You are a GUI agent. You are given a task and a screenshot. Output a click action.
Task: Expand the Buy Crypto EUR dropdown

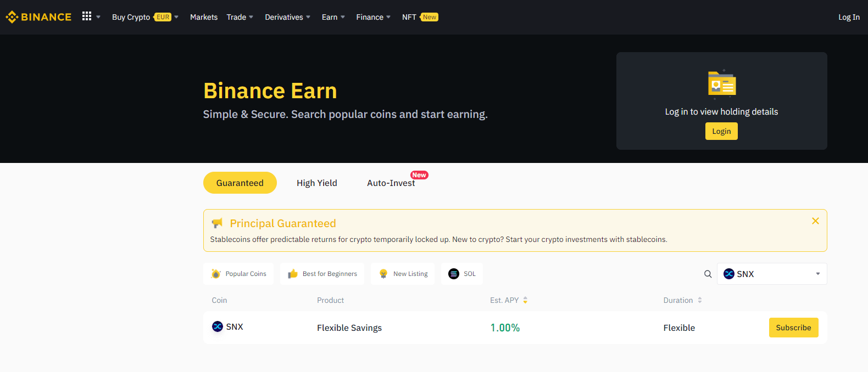pos(145,17)
